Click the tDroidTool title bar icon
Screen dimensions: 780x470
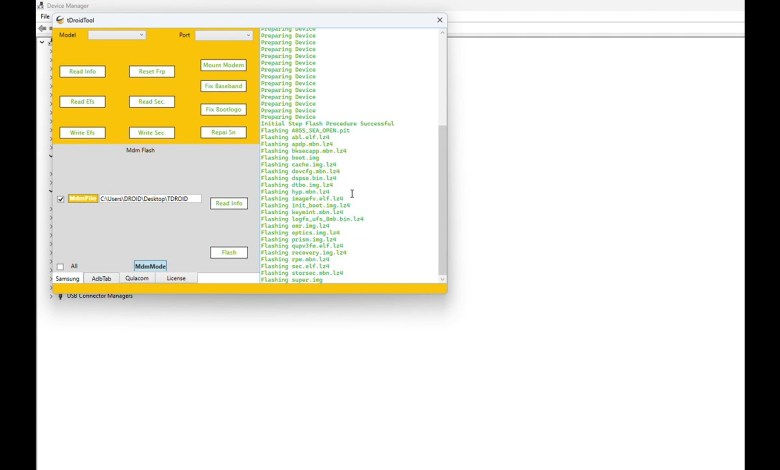click(x=61, y=20)
